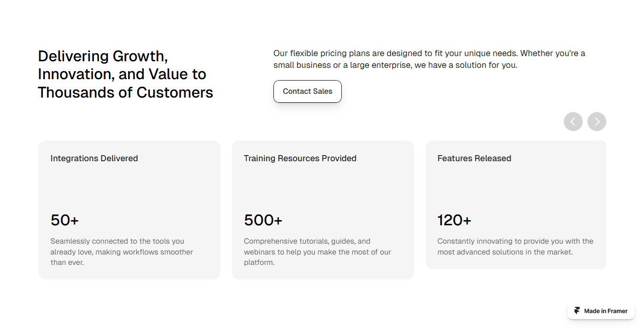This screenshot has width=644, height=329.
Task: Open the Made in Framer badge
Action: 601,311
